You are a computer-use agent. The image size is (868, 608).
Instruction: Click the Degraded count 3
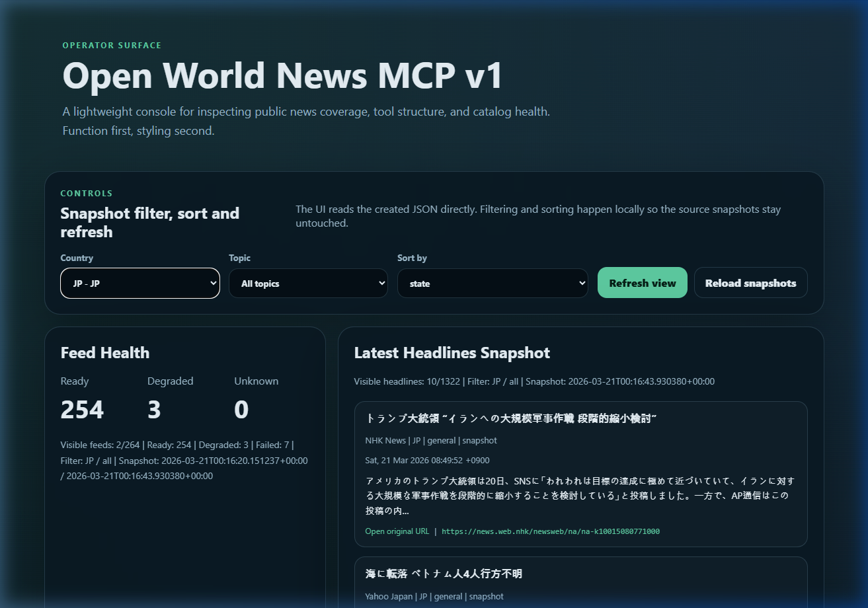(x=154, y=410)
